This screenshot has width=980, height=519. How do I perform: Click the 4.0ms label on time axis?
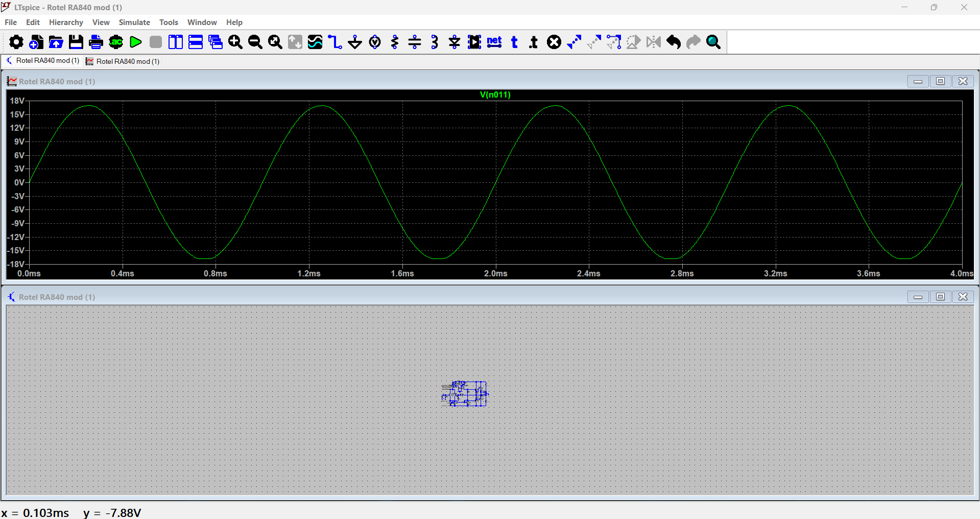coord(962,274)
